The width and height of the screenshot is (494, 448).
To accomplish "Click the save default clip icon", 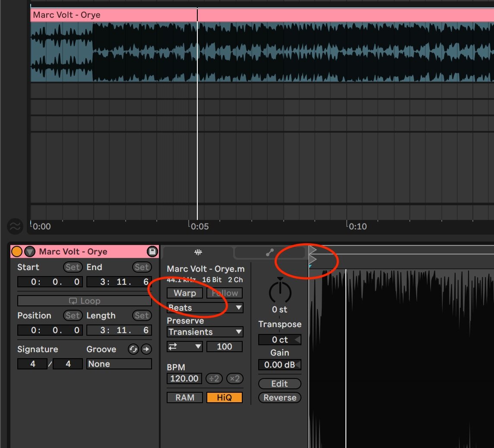I will 152,251.
